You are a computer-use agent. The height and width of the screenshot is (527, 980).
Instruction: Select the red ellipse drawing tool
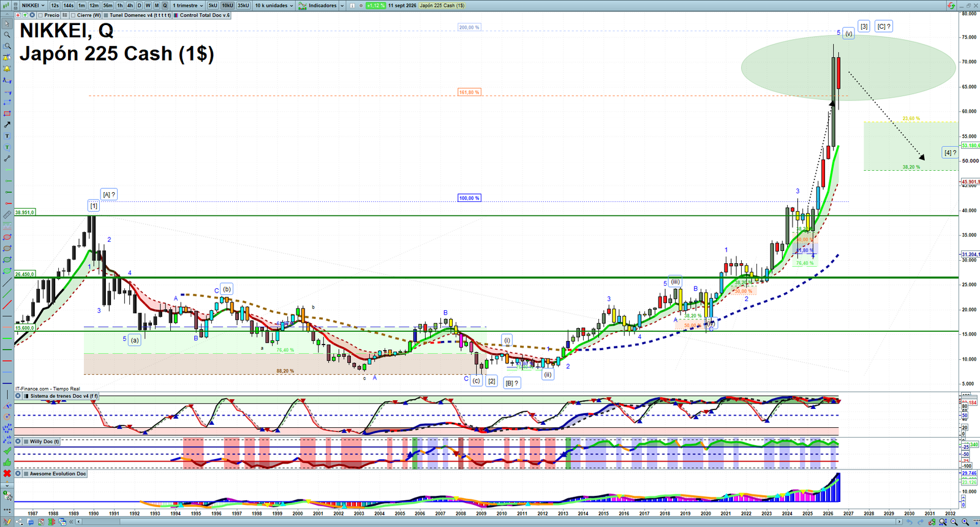click(7, 237)
